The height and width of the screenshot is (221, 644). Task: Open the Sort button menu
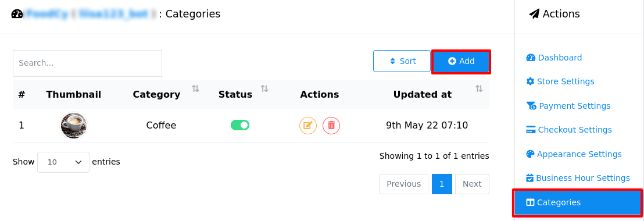(x=402, y=61)
